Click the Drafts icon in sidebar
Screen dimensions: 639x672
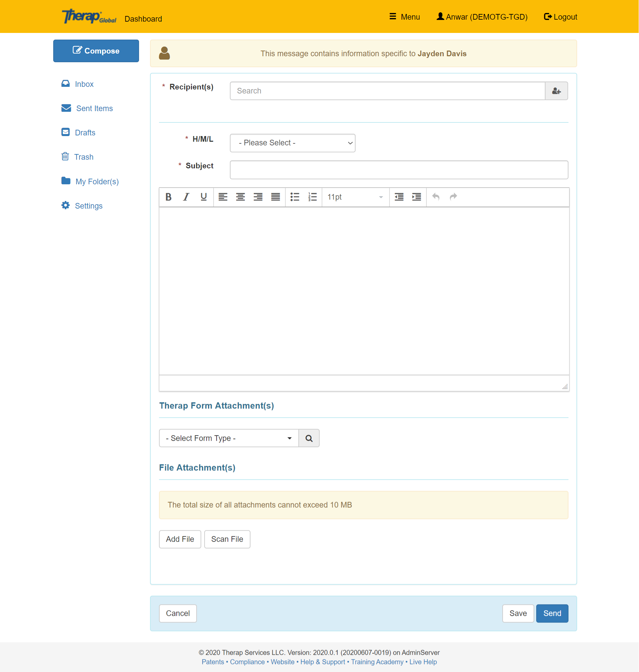66,132
